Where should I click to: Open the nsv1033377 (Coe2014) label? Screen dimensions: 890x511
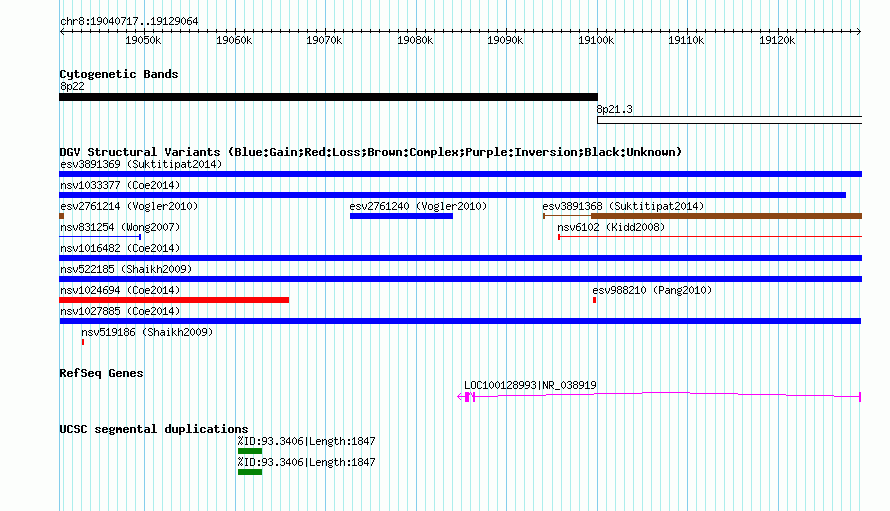coord(120,185)
